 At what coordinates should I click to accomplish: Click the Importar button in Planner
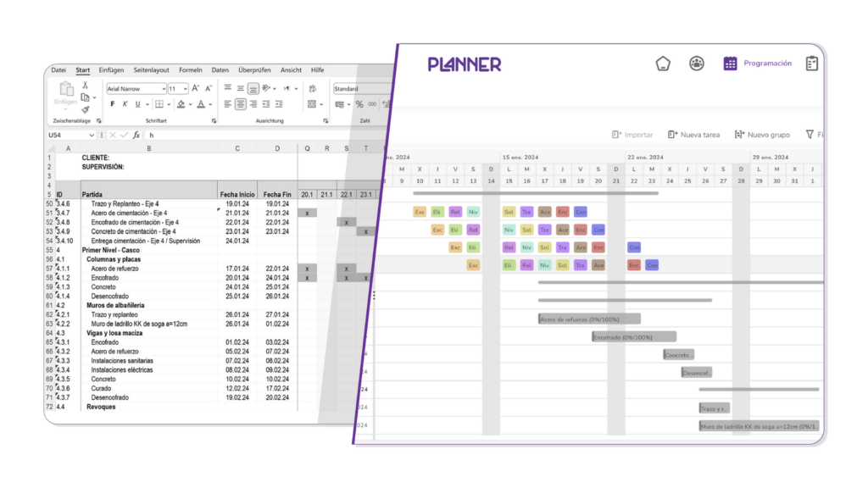point(632,135)
